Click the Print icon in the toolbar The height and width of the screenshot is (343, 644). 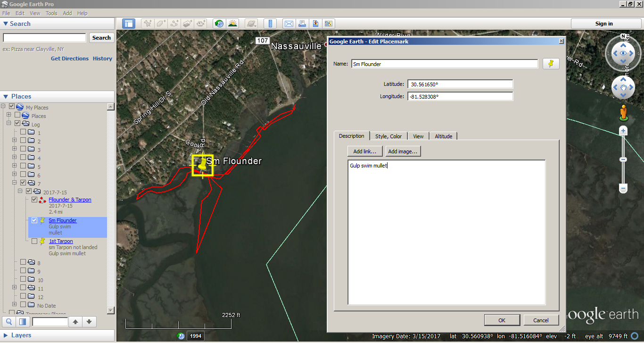pos(302,24)
